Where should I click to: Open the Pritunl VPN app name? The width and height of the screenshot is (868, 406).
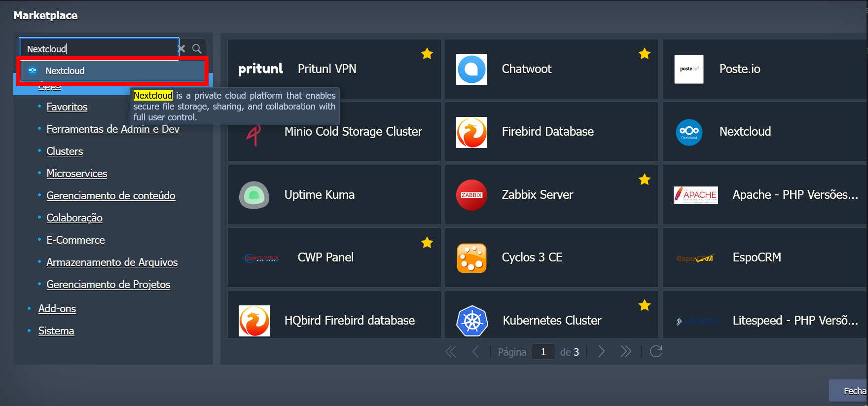327,69
